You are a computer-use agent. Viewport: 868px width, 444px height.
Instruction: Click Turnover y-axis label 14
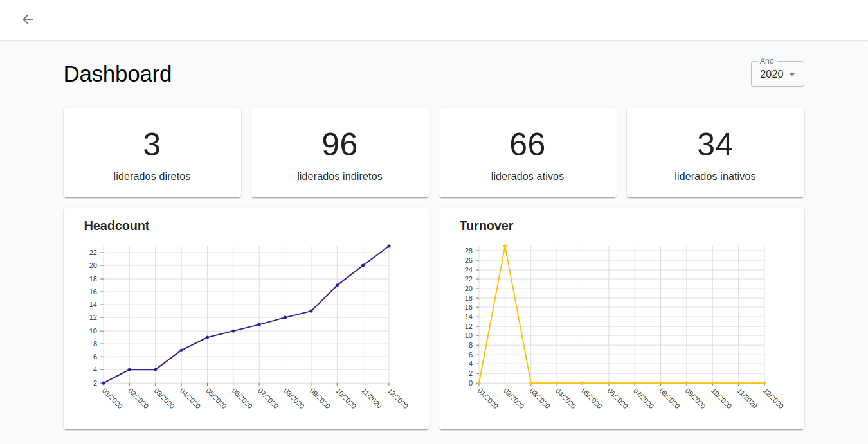(469, 317)
